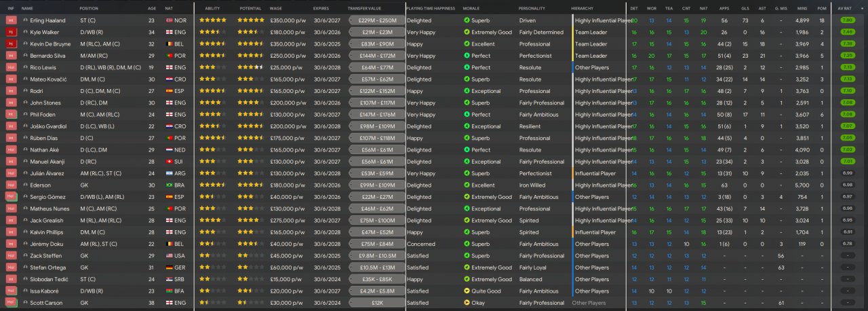
Task: Click Rico Lewis's Hol holiday badge
Action: point(11,67)
